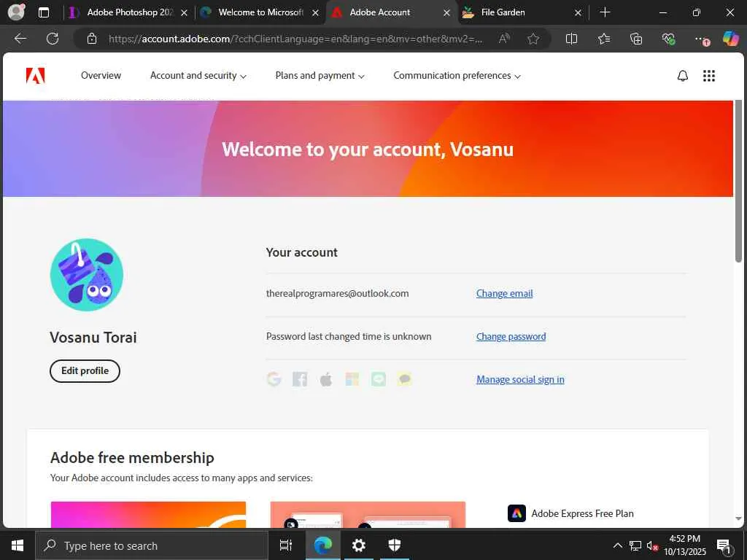Add page to favorites star icon
This screenshot has width=747, height=560.
(x=533, y=39)
